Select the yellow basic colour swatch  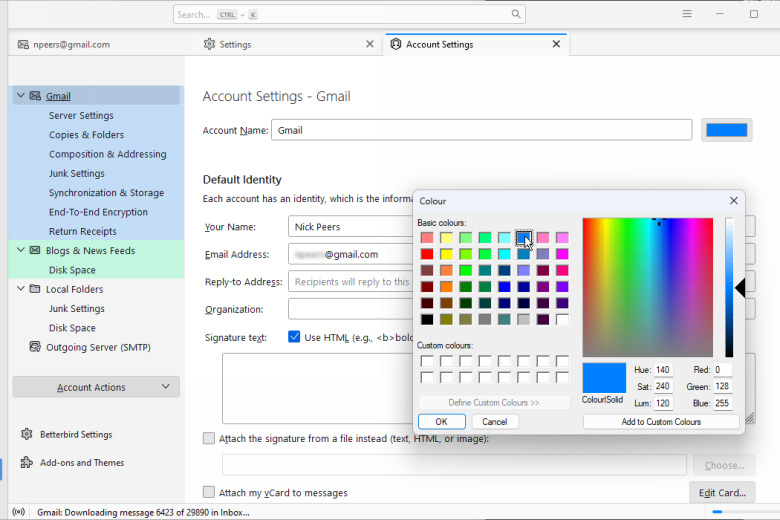(x=446, y=254)
